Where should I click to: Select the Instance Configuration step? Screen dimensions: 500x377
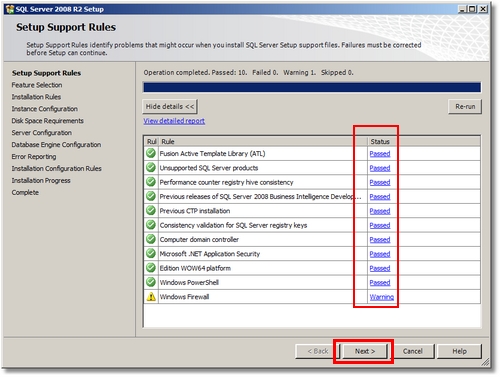pos(44,109)
